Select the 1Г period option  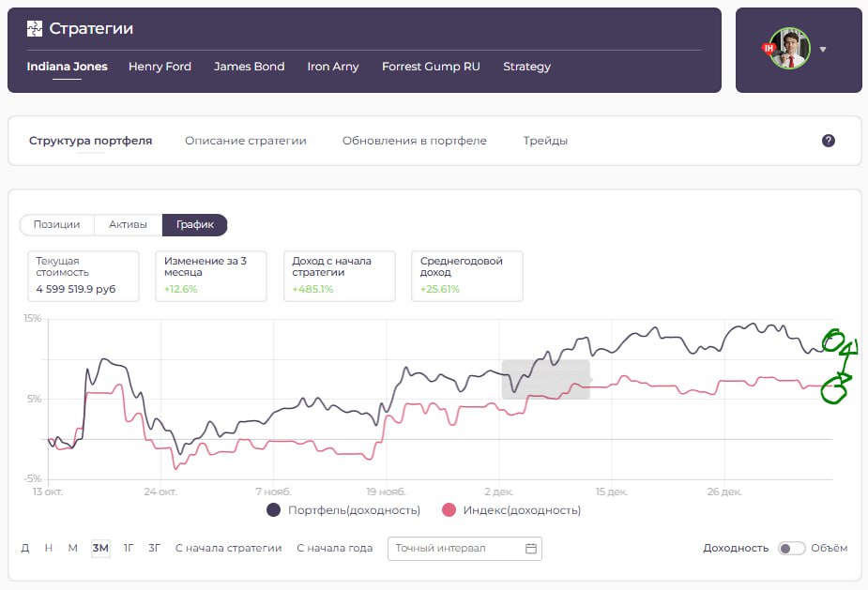coord(129,549)
